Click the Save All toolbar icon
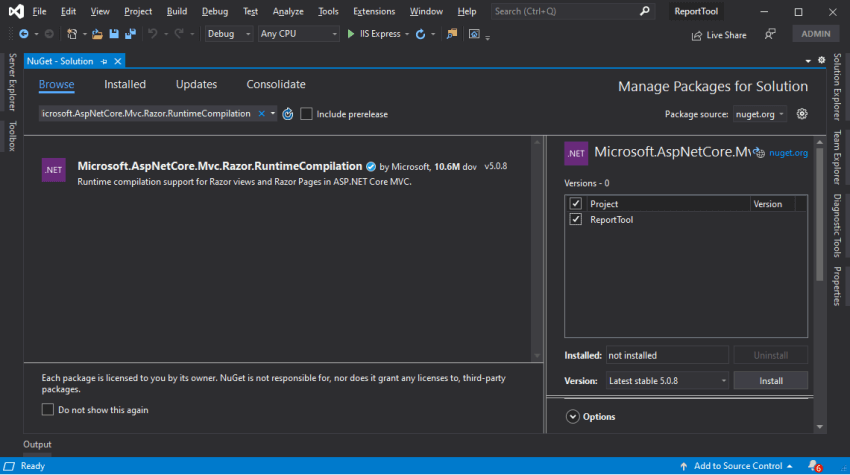This screenshot has height=475, width=850. pyautogui.click(x=131, y=34)
